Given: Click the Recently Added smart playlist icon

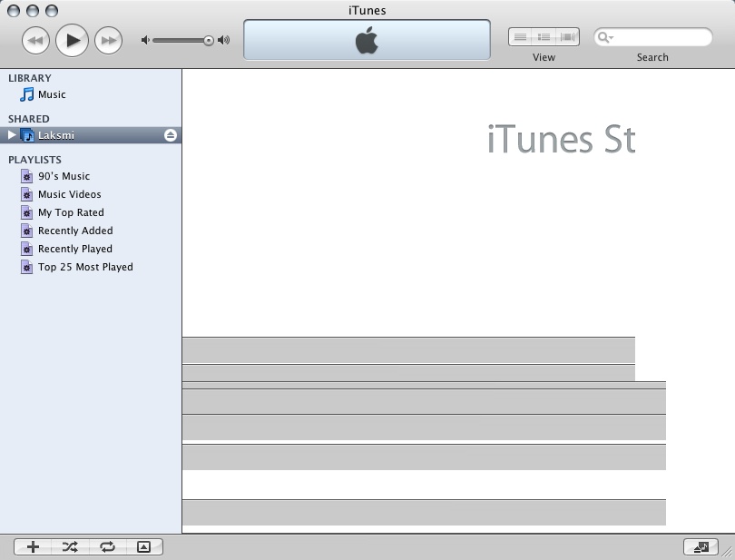Looking at the screenshot, I should [26, 231].
